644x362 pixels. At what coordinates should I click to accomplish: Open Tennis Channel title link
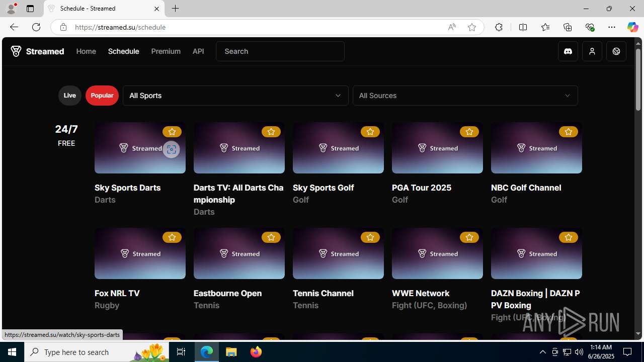pos(323,293)
